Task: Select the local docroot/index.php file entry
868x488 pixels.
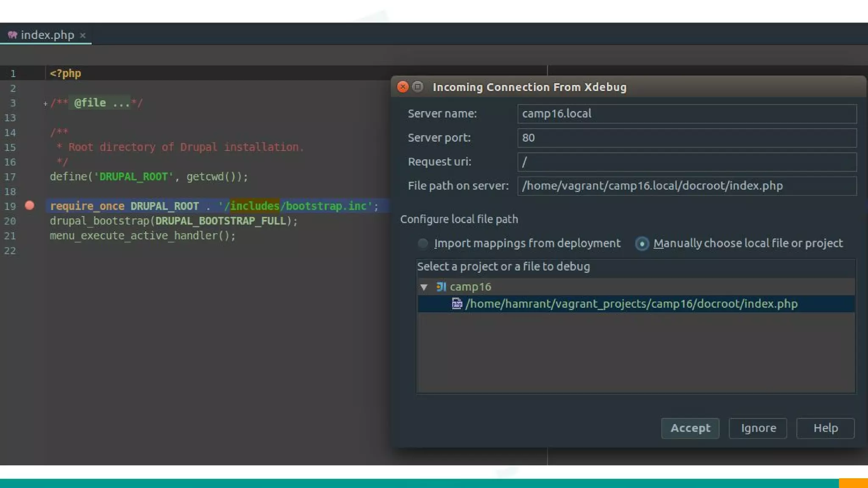Action: pos(636,304)
